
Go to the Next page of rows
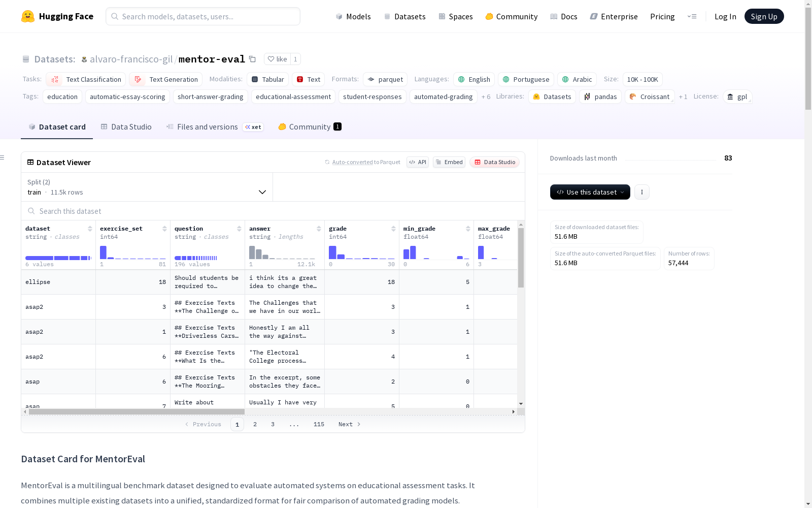point(350,424)
